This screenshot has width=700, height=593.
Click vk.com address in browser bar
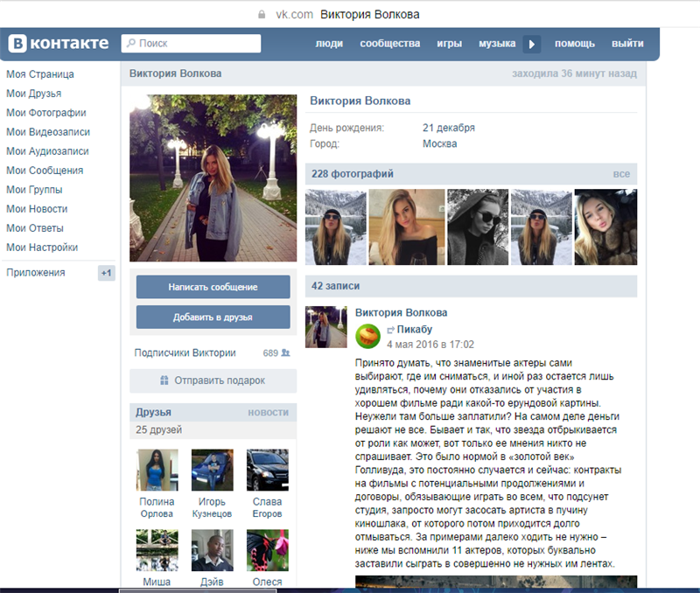(x=294, y=15)
